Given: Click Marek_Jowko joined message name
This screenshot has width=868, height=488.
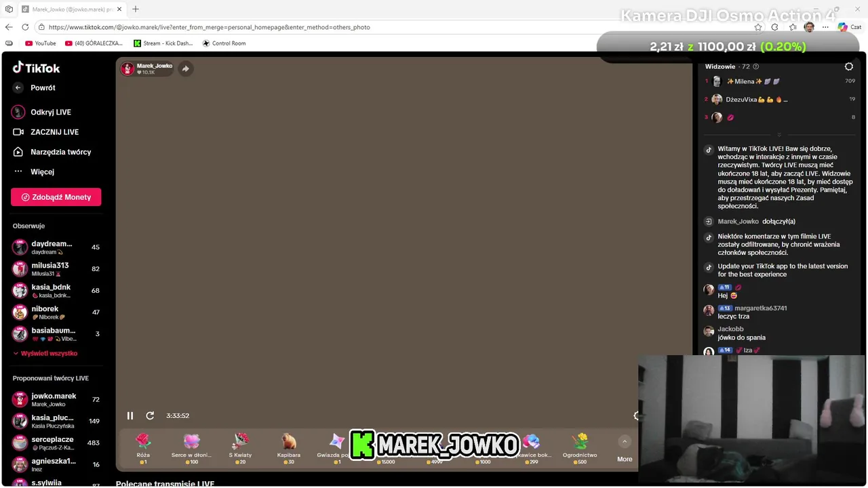Looking at the screenshot, I should pos(738,222).
